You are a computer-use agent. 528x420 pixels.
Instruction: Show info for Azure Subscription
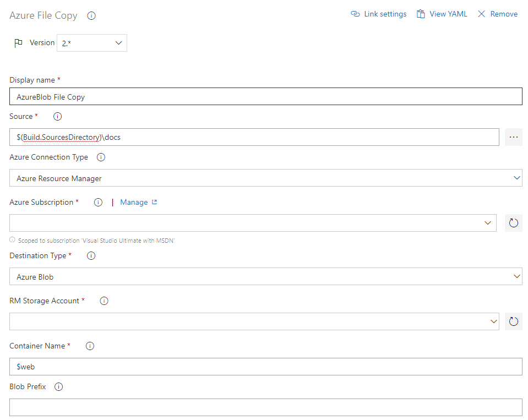tap(98, 202)
